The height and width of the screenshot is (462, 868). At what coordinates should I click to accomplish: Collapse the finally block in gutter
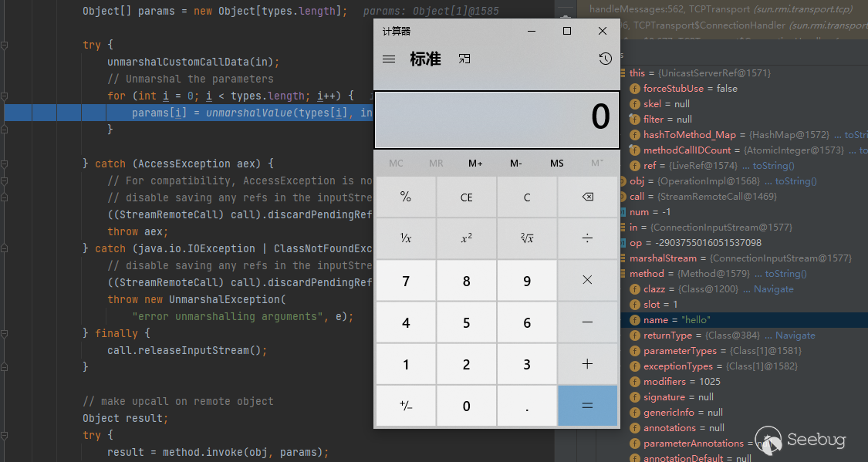(5, 333)
